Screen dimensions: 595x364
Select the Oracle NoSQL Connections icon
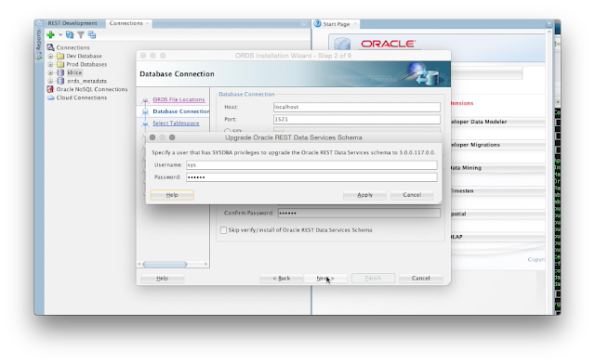pyautogui.click(x=50, y=89)
